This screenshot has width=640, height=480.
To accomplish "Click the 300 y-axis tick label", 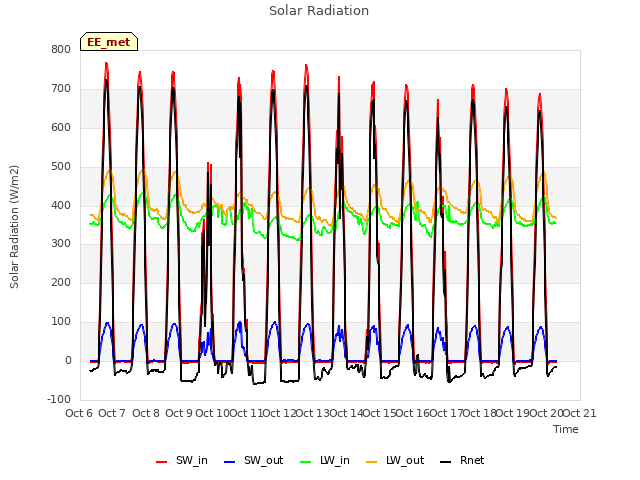I will [x=61, y=244].
